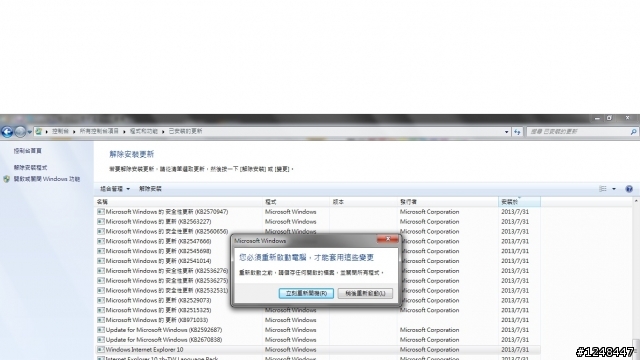Viewport: 640px width, 360px height.
Task: Select the 已安裝的更新 breadcrumb
Action: tap(186, 131)
